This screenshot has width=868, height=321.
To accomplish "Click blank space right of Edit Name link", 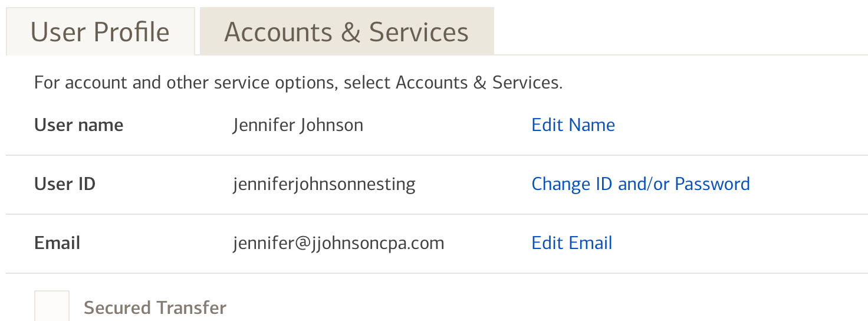I will 737,125.
